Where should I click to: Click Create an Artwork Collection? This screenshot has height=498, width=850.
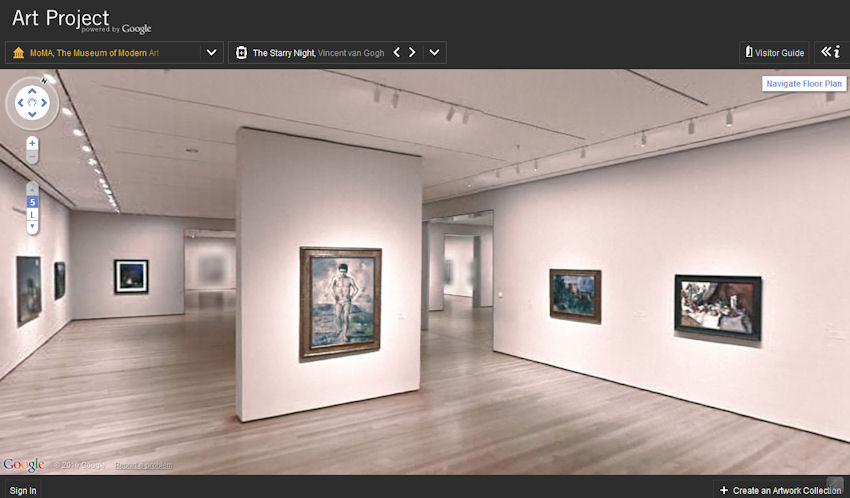[x=787, y=490]
